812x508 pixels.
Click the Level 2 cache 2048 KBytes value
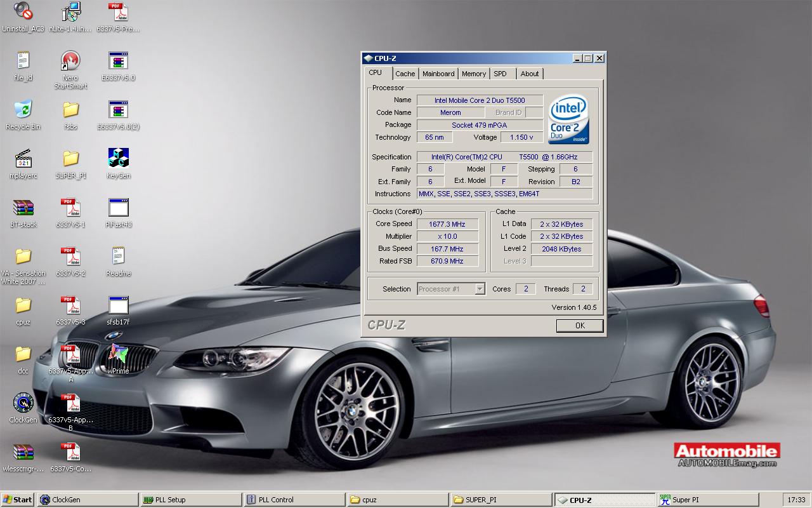[561, 249]
